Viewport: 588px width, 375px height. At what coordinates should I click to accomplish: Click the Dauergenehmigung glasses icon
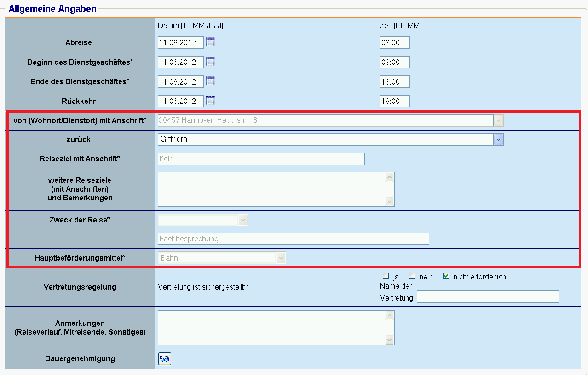click(165, 359)
